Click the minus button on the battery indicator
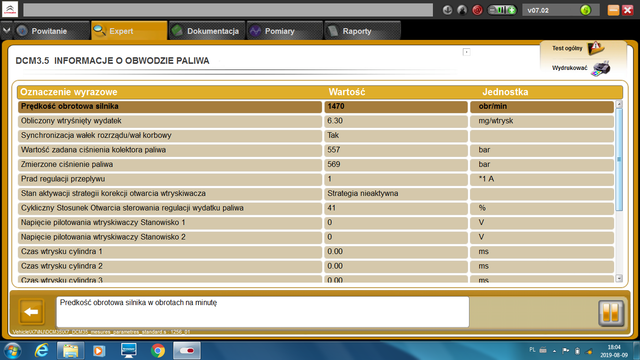 (x=493, y=10)
